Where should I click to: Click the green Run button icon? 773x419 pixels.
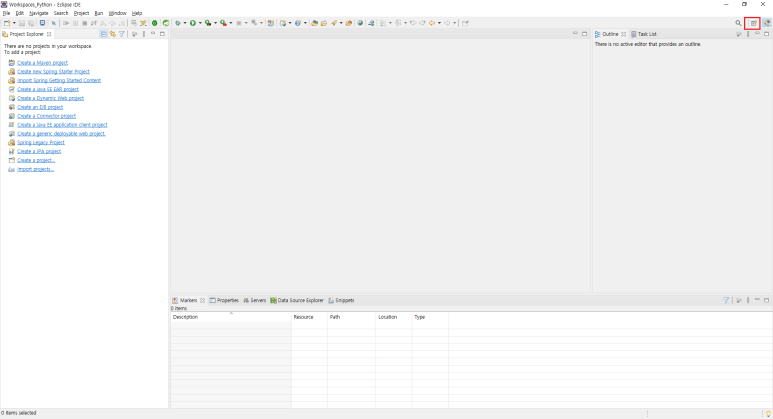point(193,23)
